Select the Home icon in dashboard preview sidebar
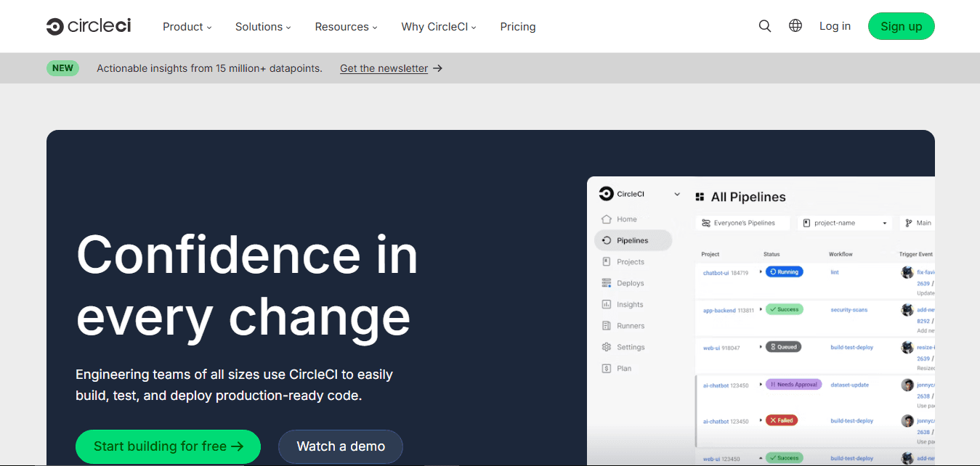 607,219
